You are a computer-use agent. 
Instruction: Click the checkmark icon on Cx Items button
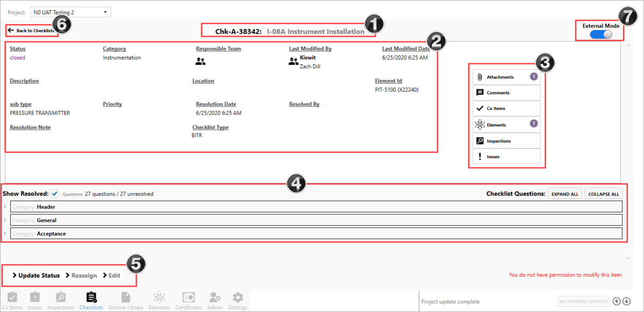point(480,108)
